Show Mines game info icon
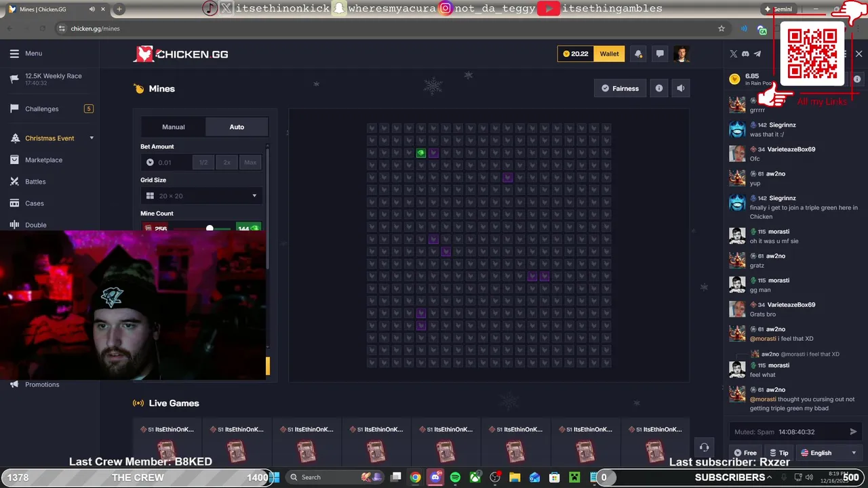Viewport: 868px width, 488px height. click(x=659, y=88)
